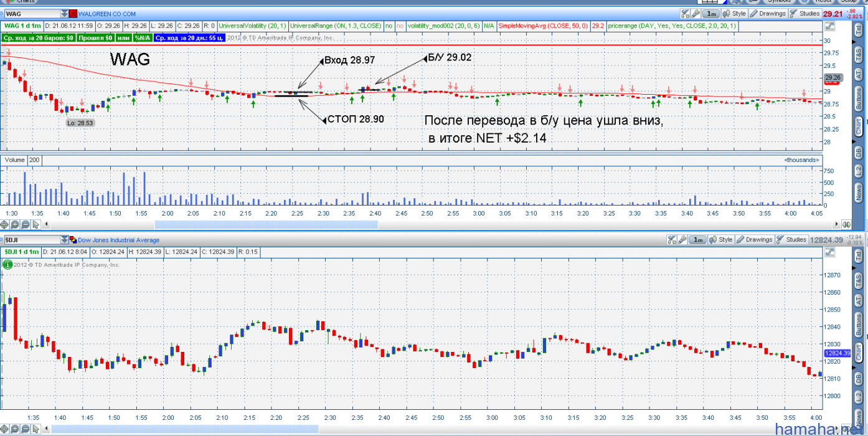Screen dimensions: 868x436
Task: Click volatility_mod002 (20, 0, 6) study label
Action: [444, 26]
